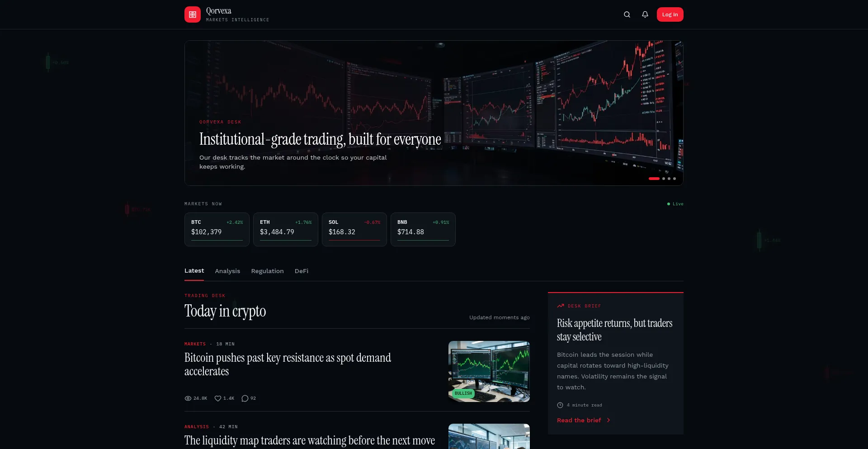Click the ETH price $3,484.79
The height and width of the screenshot is (449, 868).
(277, 232)
